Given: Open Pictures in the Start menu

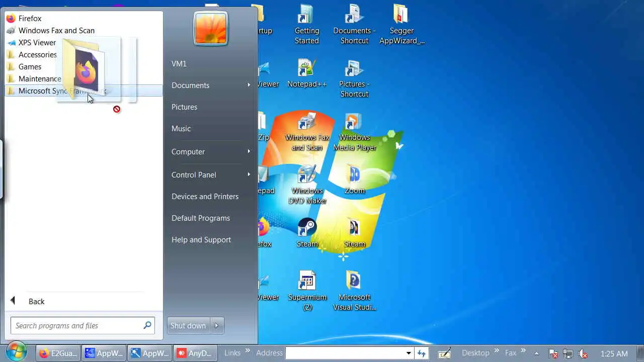Looking at the screenshot, I should [184, 107].
